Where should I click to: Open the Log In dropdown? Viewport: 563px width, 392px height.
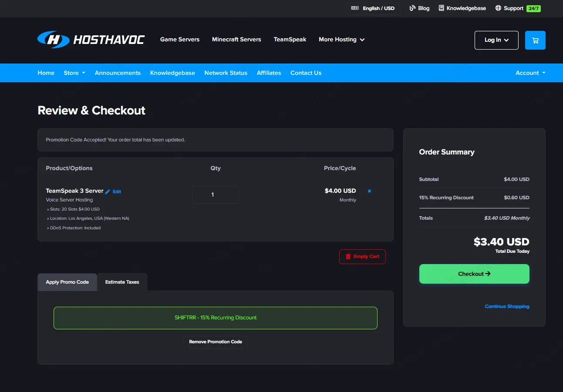[496, 40]
